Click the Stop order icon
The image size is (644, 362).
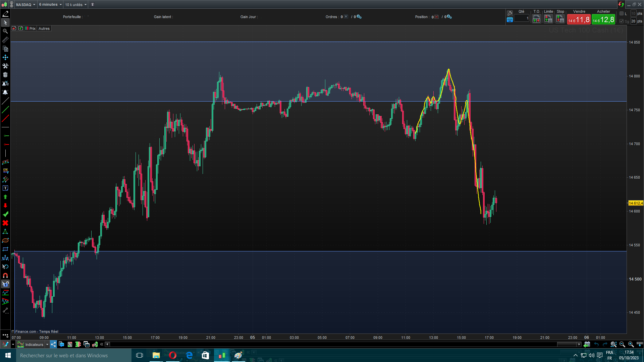click(560, 19)
